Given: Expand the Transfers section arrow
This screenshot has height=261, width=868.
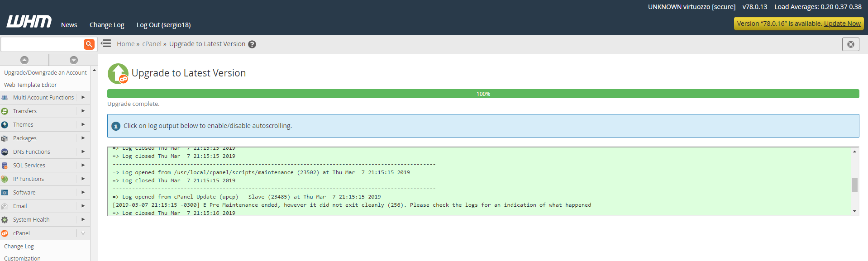Looking at the screenshot, I should (83, 111).
